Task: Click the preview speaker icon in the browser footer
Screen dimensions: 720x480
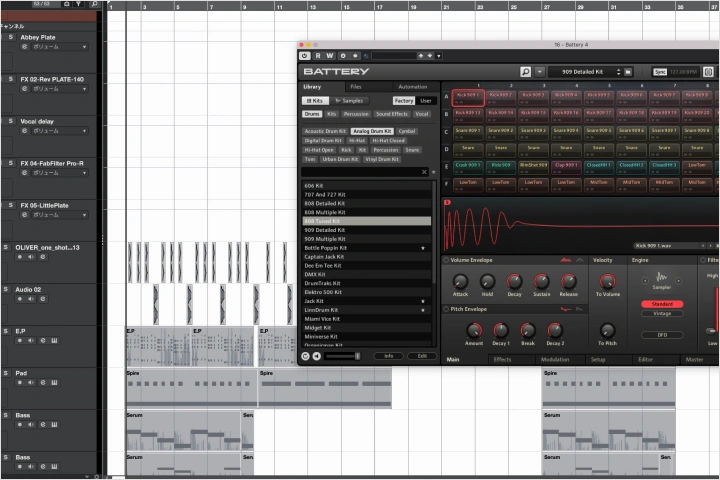Action: pyautogui.click(x=316, y=356)
